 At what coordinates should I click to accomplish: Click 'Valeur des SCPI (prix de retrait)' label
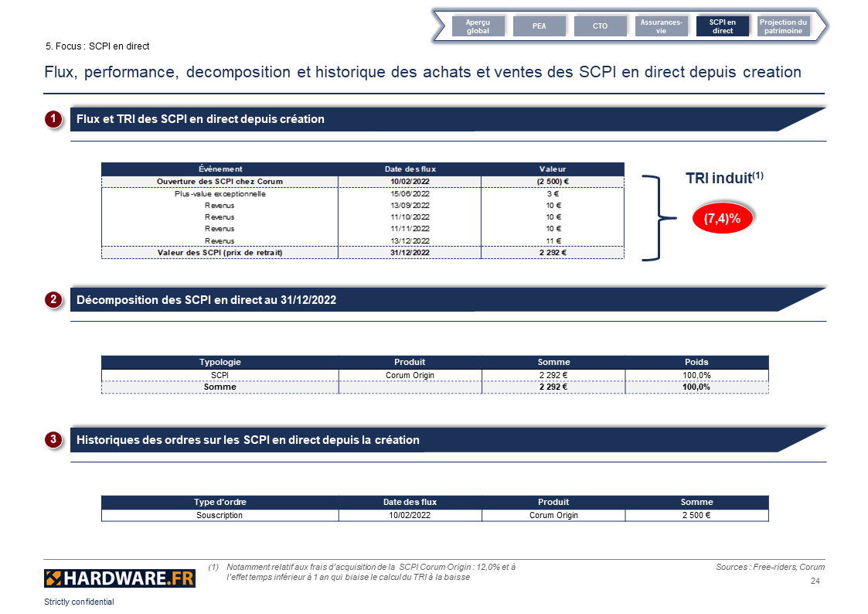[220, 252]
